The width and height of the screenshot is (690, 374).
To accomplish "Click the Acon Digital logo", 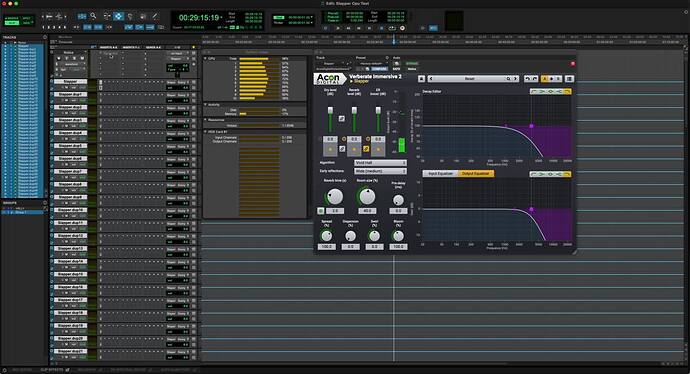I will pos(330,79).
